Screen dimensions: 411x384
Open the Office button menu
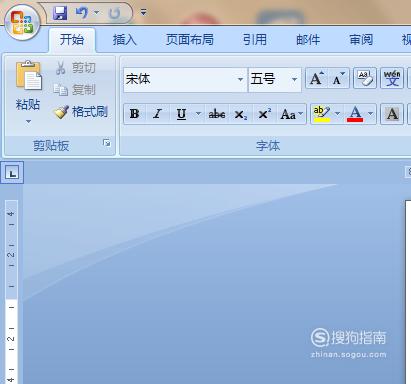(22, 23)
